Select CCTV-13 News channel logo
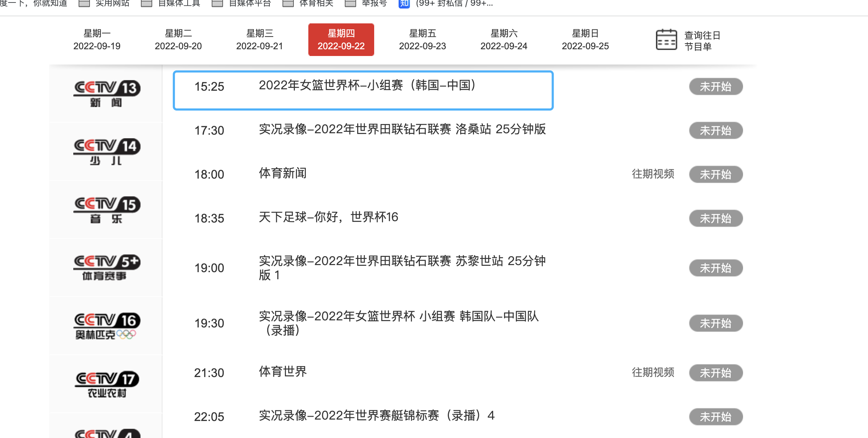The width and height of the screenshot is (868, 438). (x=107, y=94)
